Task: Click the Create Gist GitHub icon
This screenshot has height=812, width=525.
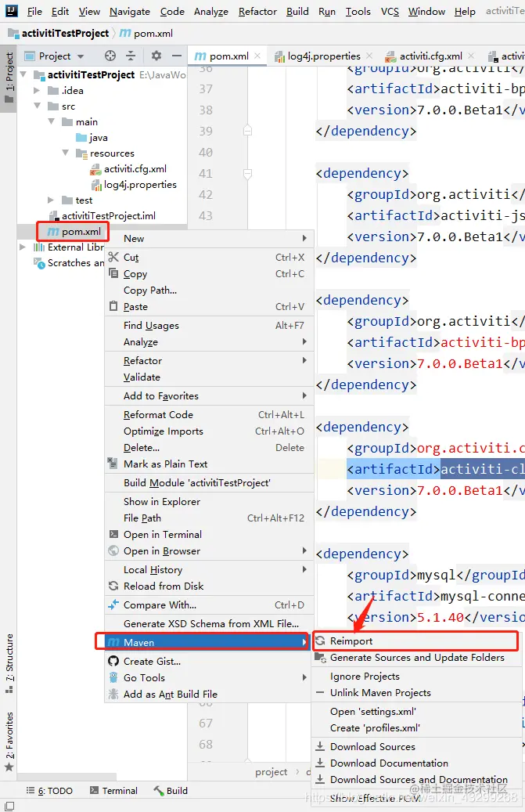Action: (x=113, y=661)
